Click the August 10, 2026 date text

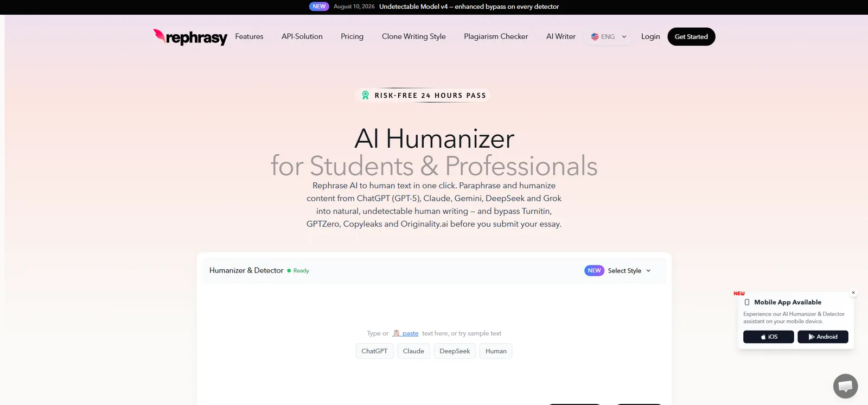(x=354, y=7)
